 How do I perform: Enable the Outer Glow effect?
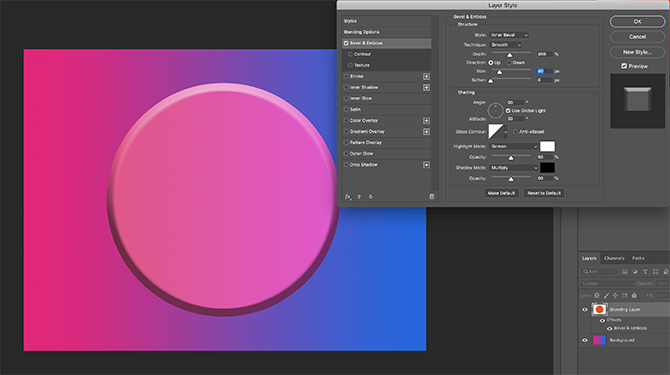pos(346,154)
